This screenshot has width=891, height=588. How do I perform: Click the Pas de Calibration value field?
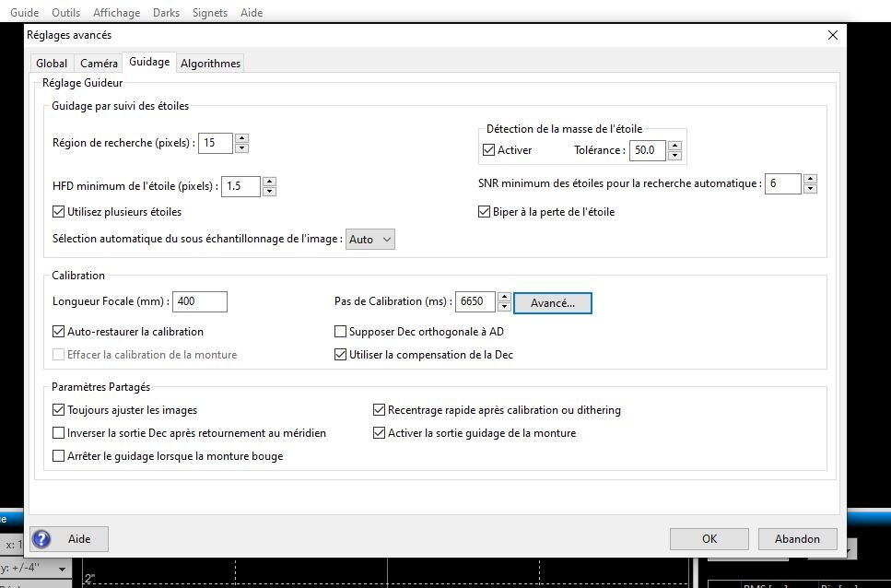[475, 301]
